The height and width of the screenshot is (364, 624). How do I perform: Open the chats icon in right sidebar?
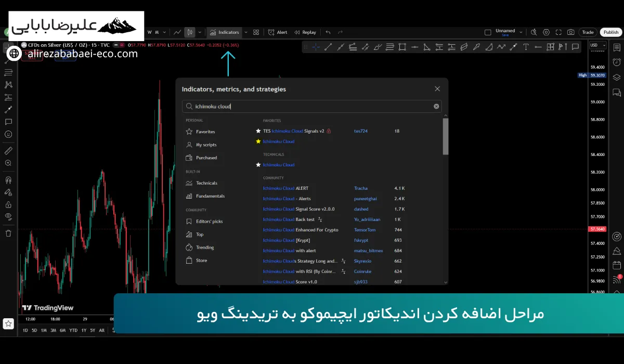(x=617, y=93)
